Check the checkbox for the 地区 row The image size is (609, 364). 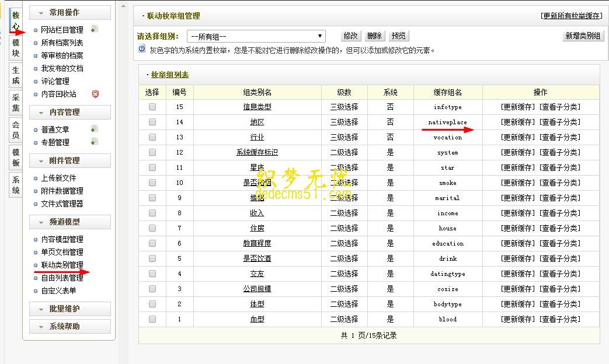click(x=152, y=122)
